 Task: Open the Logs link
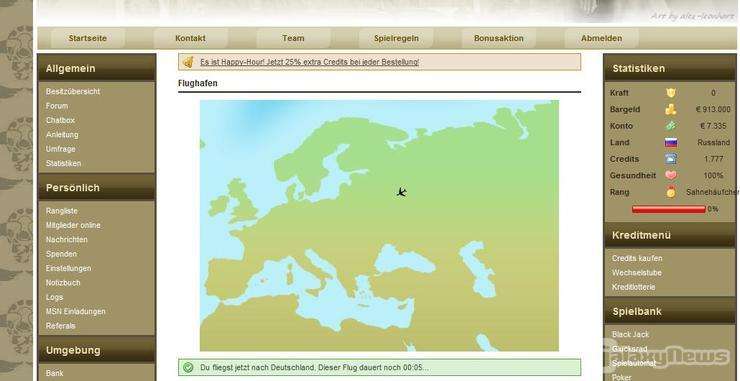click(x=54, y=297)
